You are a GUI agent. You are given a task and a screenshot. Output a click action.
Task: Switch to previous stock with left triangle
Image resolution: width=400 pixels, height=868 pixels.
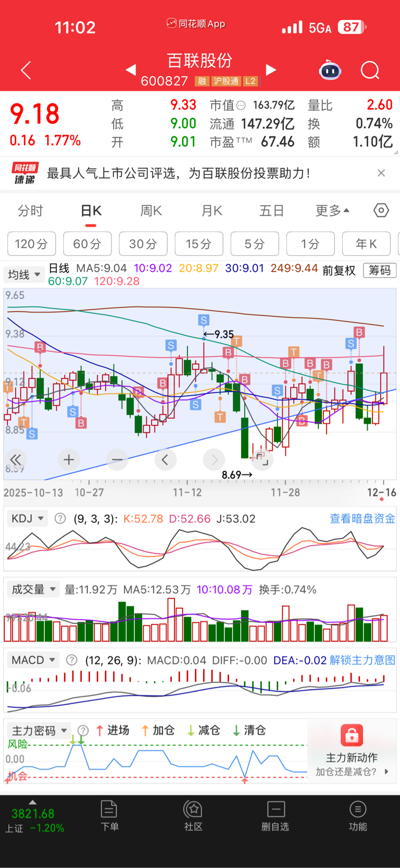(x=131, y=69)
